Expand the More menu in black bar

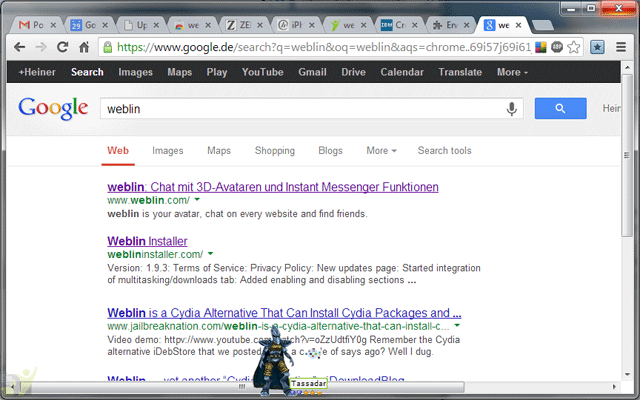512,72
